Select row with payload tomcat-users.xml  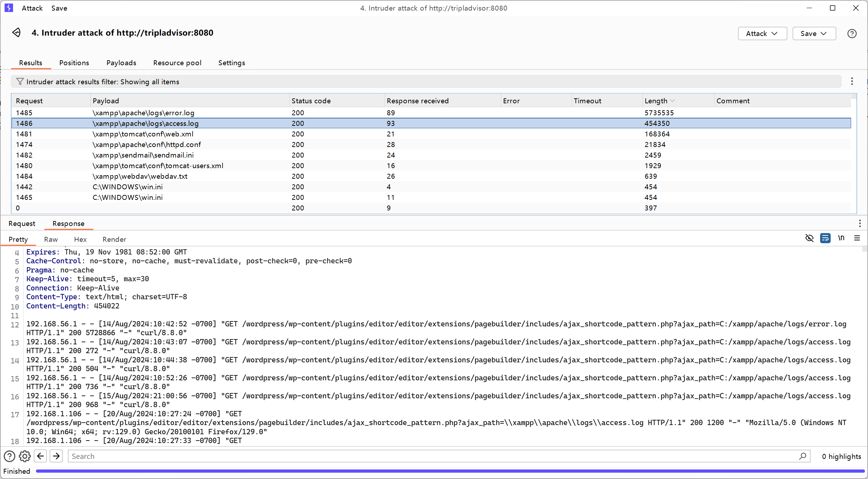[x=431, y=166]
